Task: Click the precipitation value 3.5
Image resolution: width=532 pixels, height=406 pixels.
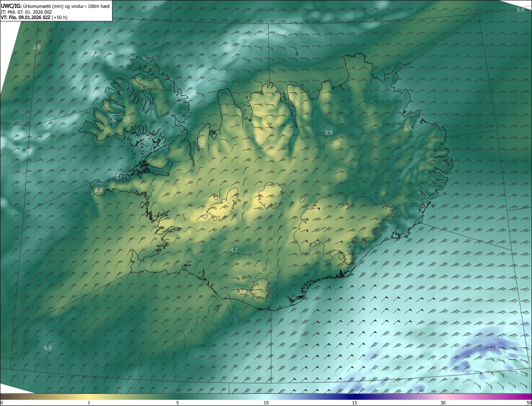Action: tap(408, 128)
